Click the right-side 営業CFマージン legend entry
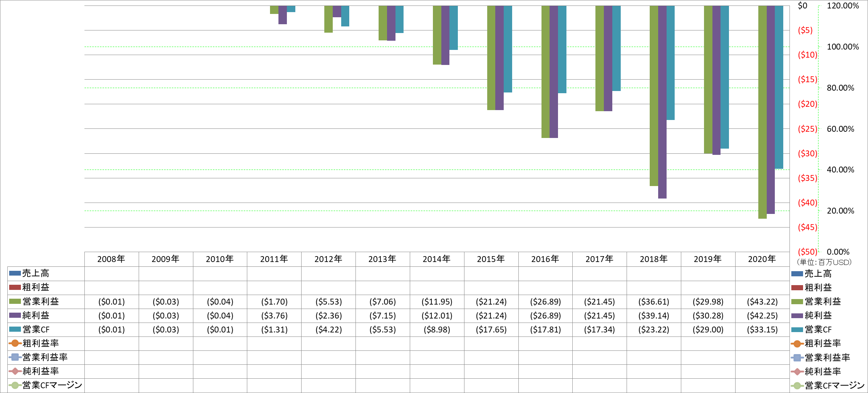The width and height of the screenshot is (868, 393). point(828,385)
